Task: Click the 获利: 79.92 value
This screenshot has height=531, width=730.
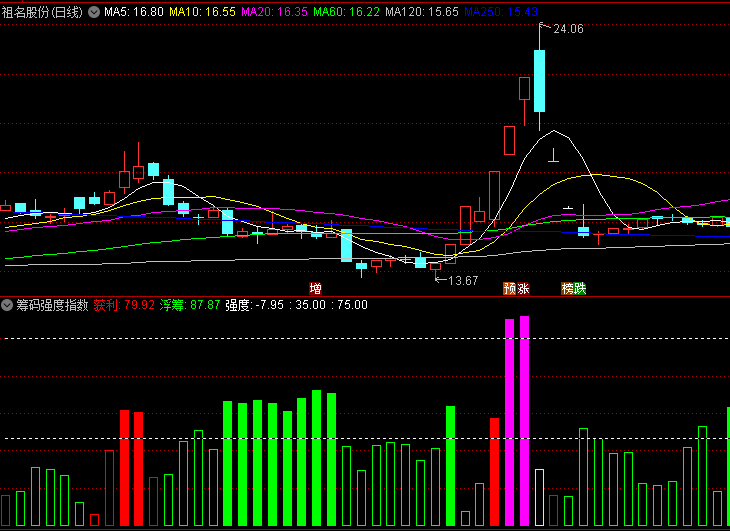Action: 124,305
